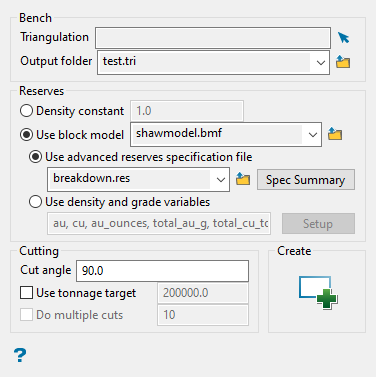The image size is (376, 377).
Task: Click the triangulation pick arrow icon
Action: 343,37
